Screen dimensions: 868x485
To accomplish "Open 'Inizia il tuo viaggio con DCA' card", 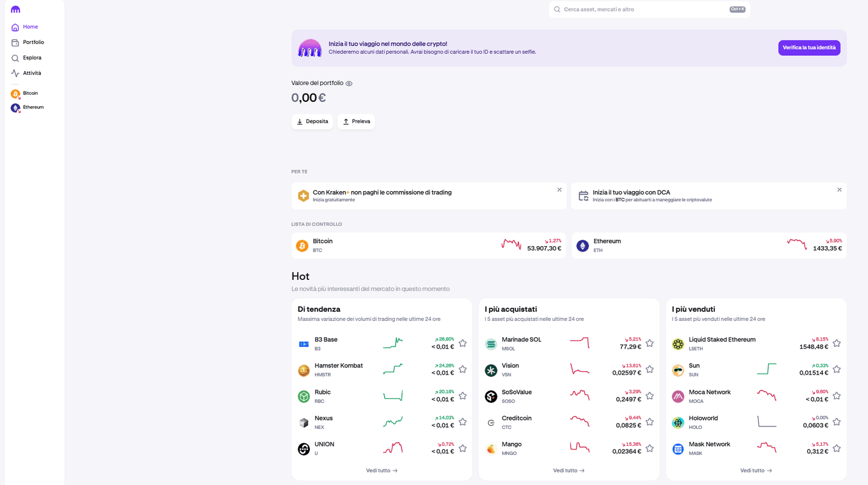I will click(x=709, y=196).
